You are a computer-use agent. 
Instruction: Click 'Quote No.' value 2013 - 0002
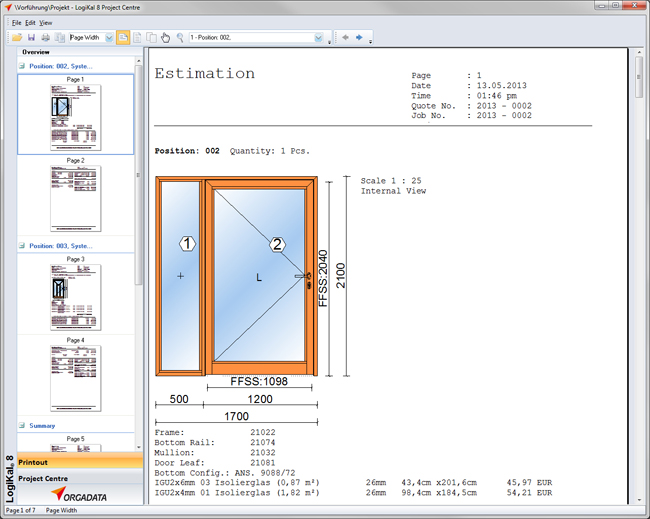click(504, 106)
